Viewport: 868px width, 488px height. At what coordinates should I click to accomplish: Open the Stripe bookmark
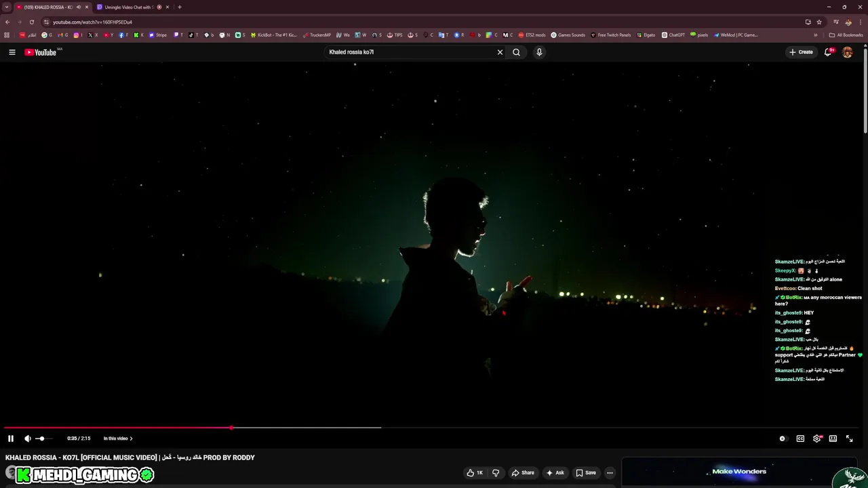pyautogui.click(x=157, y=35)
